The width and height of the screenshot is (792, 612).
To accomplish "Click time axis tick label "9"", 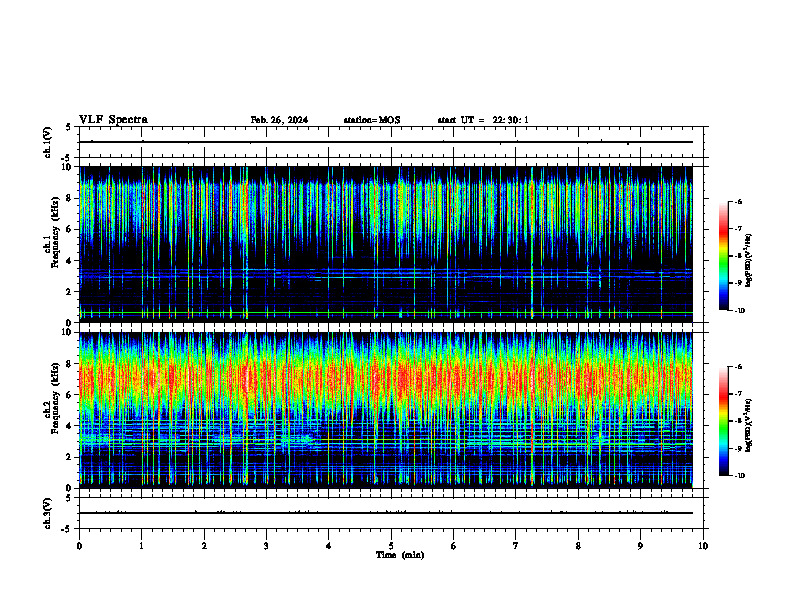I will [x=640, y=546].
